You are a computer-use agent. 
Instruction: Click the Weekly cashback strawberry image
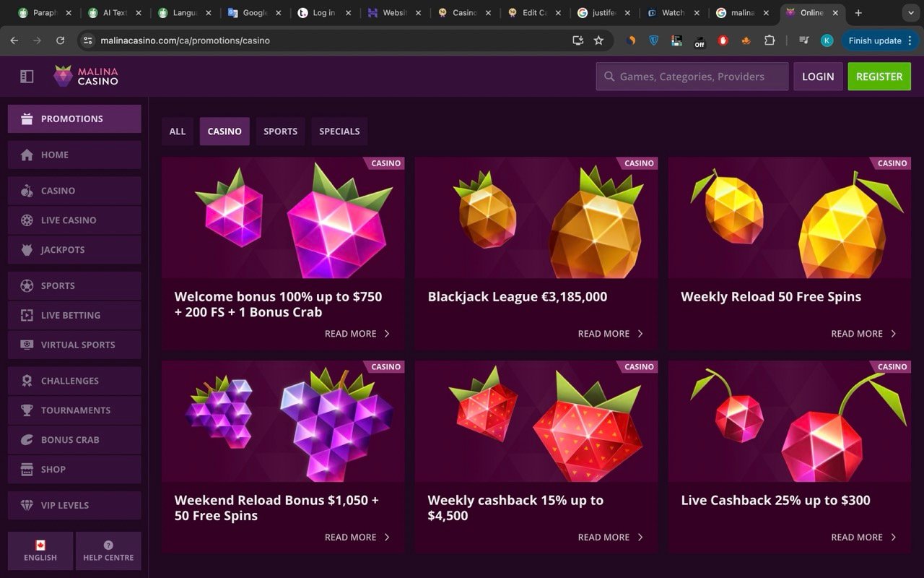click(x=536, y=422)
